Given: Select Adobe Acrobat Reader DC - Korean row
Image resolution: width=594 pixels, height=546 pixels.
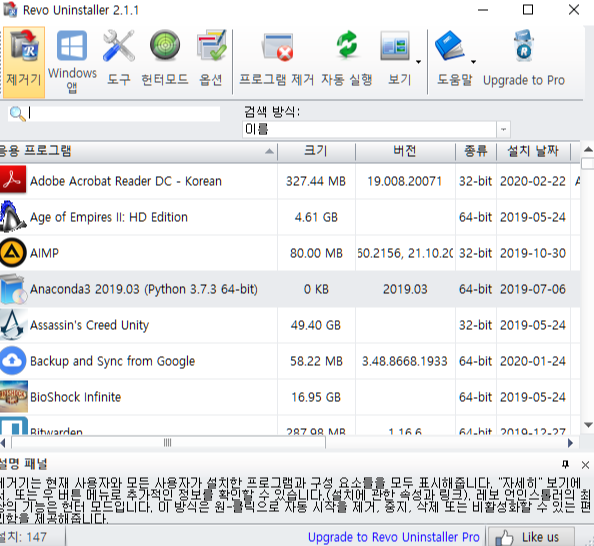Looking at the screenshot, I should point(290,181).
